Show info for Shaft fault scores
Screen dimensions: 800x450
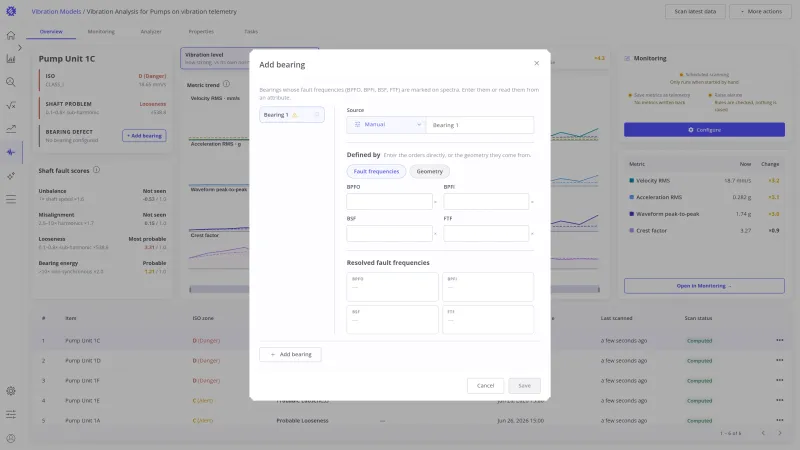[96, 170]
